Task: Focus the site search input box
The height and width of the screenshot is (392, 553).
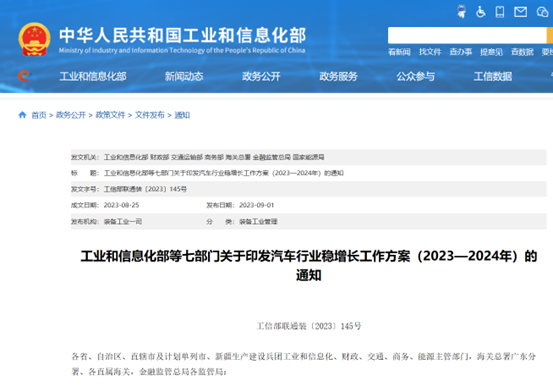Action: pos(467,35)
